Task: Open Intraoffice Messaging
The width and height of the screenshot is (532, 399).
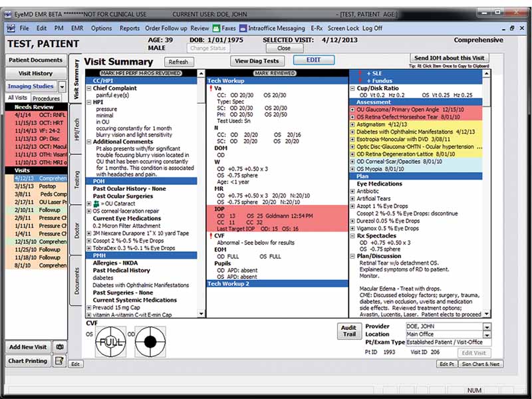Action: click(275, 28)
